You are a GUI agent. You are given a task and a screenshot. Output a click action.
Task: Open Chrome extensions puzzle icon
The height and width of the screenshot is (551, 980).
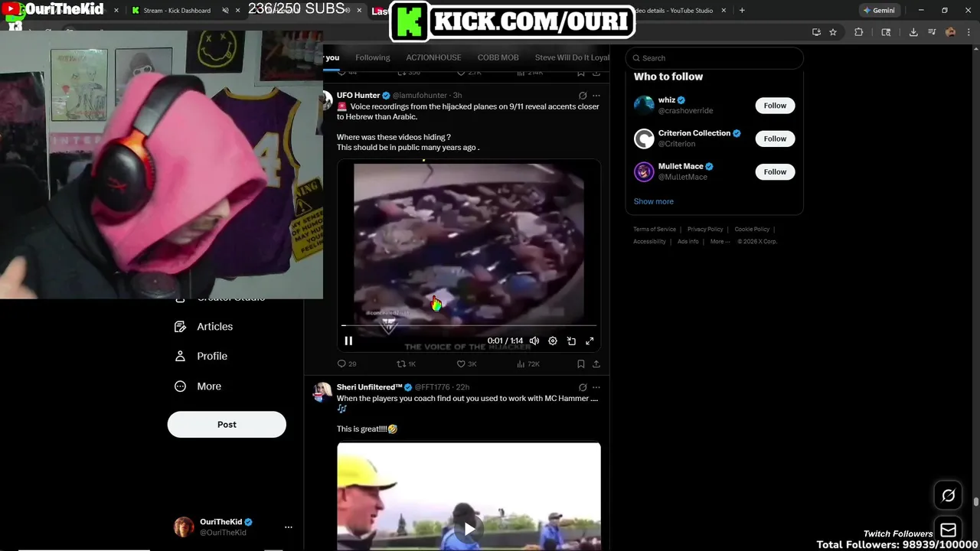[x=858, y=32]
